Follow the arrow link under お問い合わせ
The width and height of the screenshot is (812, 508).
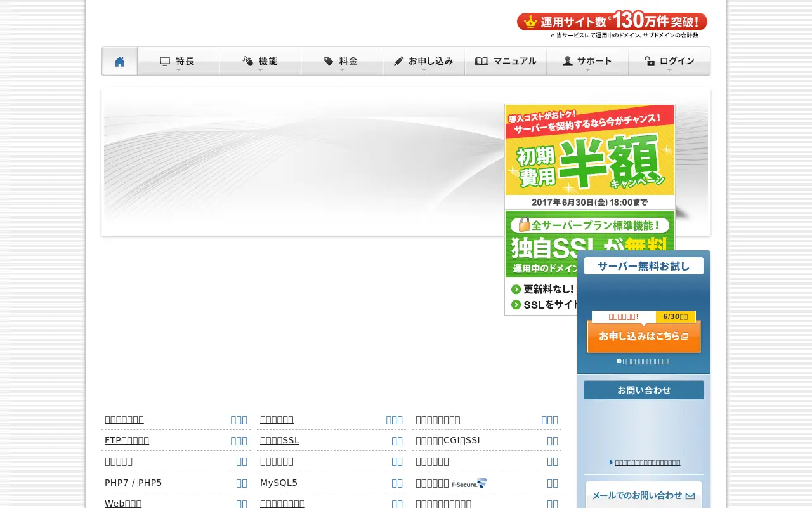tap(648, 463)
